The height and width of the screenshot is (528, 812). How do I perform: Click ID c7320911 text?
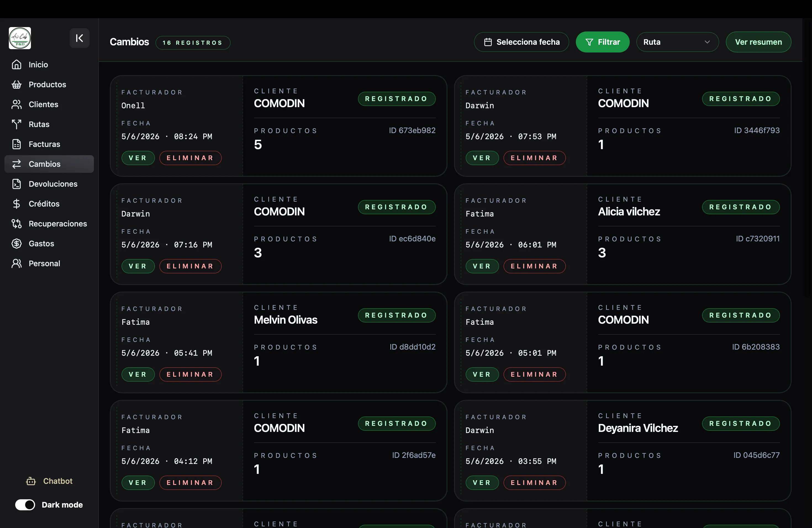point(757,238)
